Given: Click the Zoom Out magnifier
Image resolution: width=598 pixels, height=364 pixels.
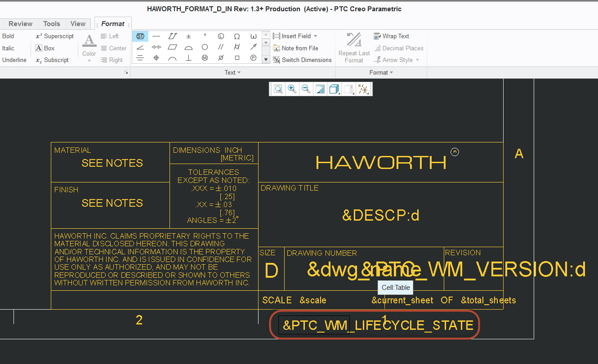Looking at the screenshot, I should coord(306,89).
